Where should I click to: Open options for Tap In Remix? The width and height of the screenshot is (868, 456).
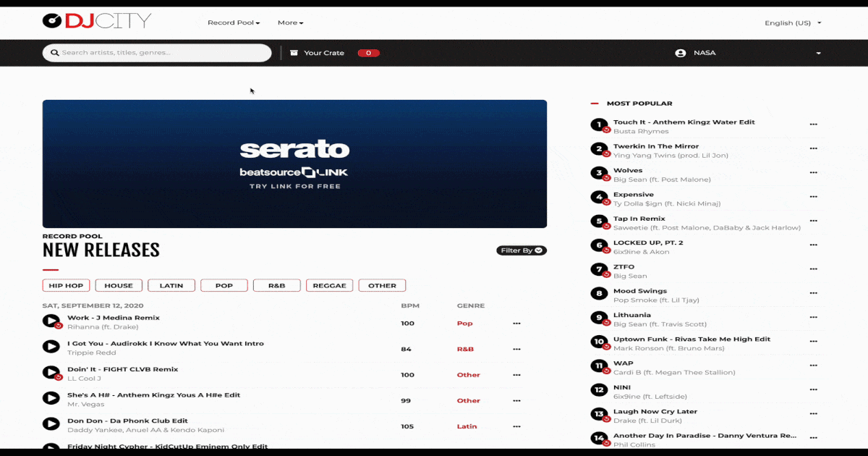(813, 221)
